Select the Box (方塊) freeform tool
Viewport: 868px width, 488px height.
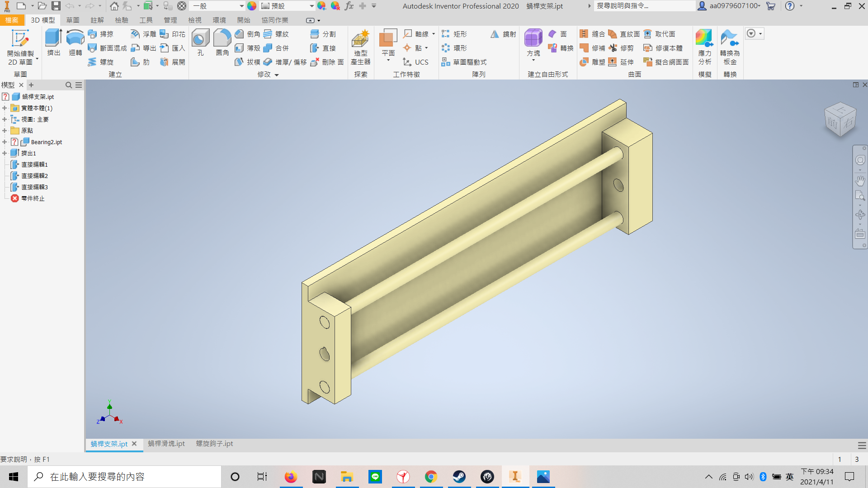pos(533,43)
